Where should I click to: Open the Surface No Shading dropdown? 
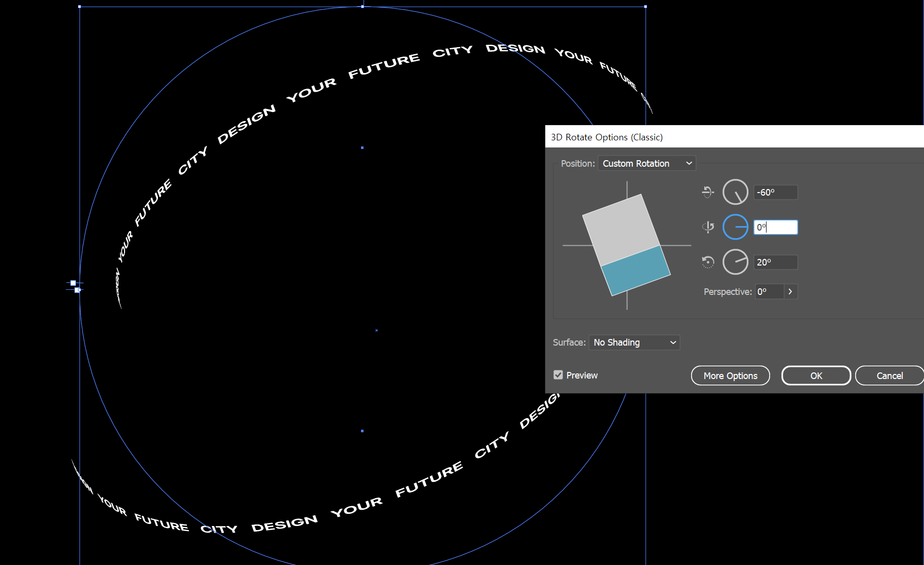[x=634, y=343]
